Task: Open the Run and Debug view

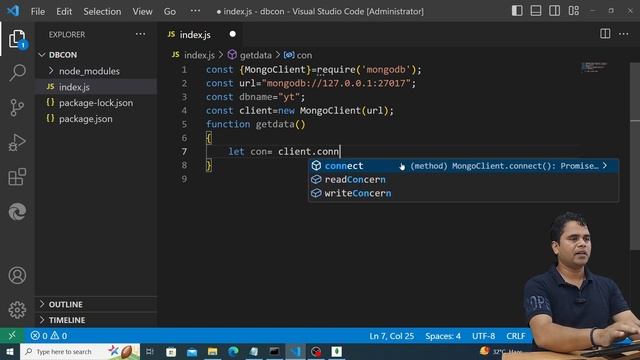Action: pyautogui.click(x=17, y=142)
